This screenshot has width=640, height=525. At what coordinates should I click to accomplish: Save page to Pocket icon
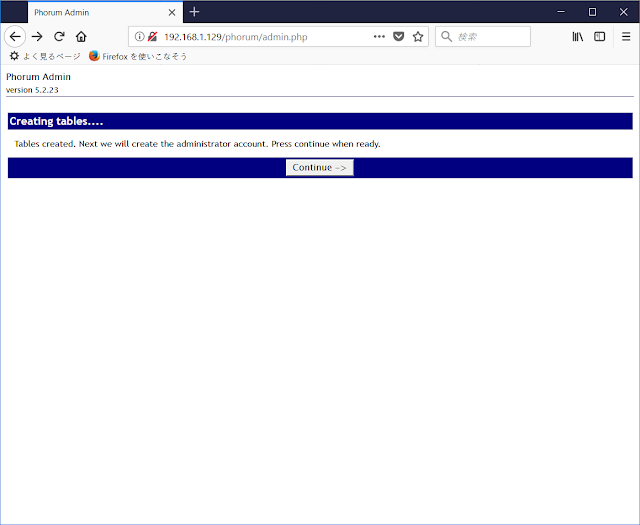[398, 37]
